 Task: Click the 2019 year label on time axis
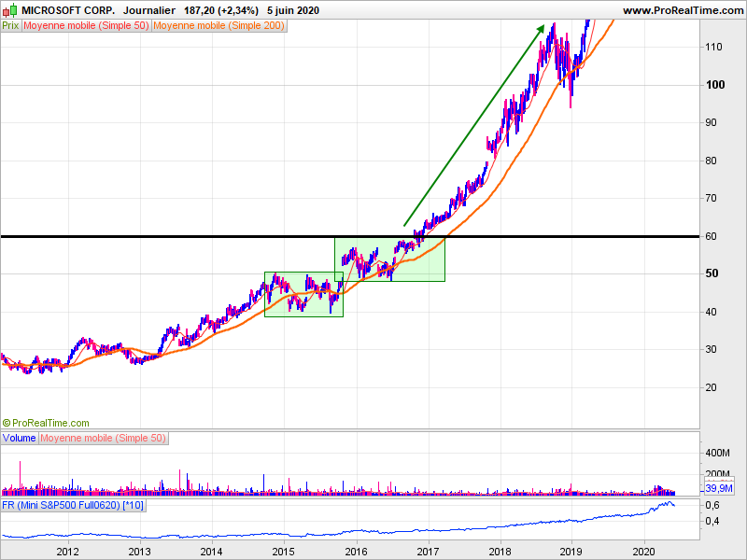point(571,552)
